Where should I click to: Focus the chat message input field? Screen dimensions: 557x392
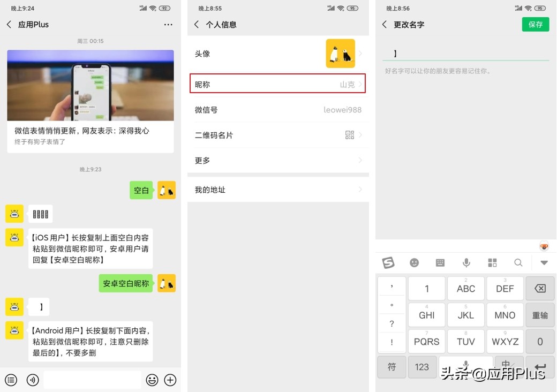pos(92,380)
